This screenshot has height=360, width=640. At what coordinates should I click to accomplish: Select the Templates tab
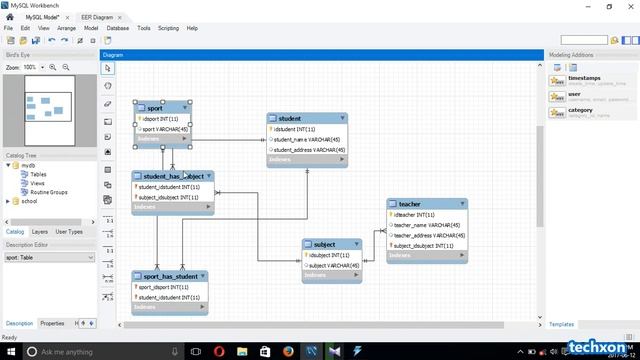click(x=562, y=324)
